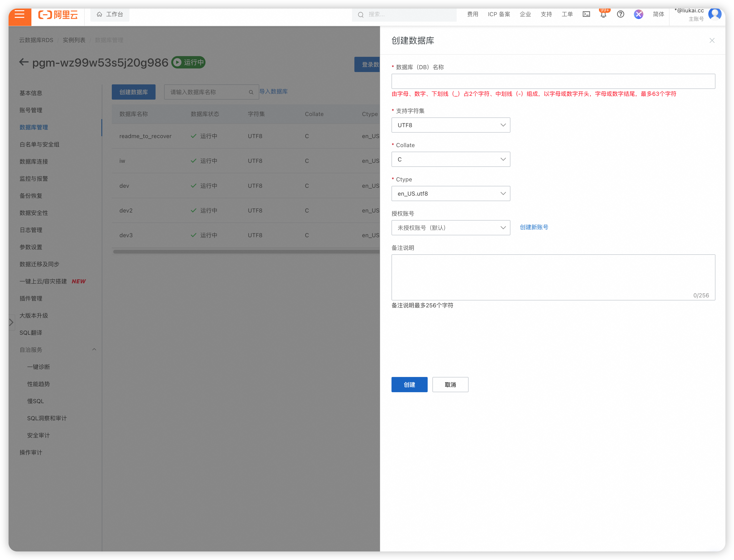Click the blue 创建 button
This screenshot has height=560, width=734.
click(409, 385)
